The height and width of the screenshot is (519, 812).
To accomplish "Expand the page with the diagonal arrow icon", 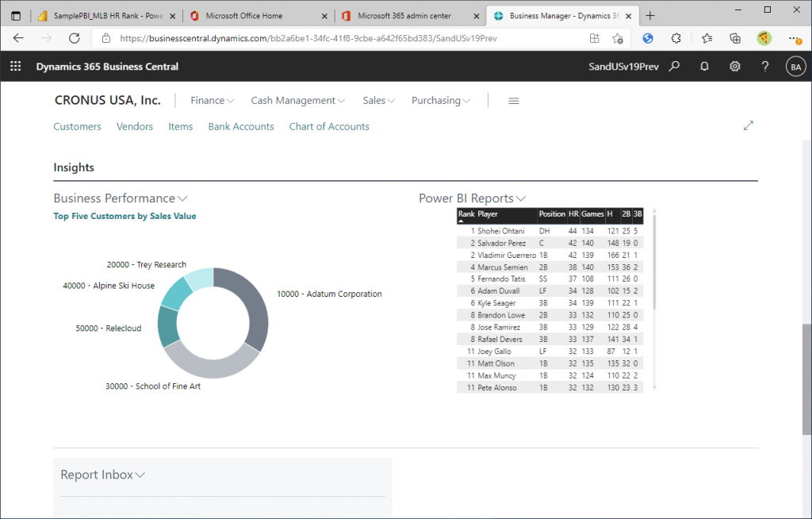I will click(749, 125).
